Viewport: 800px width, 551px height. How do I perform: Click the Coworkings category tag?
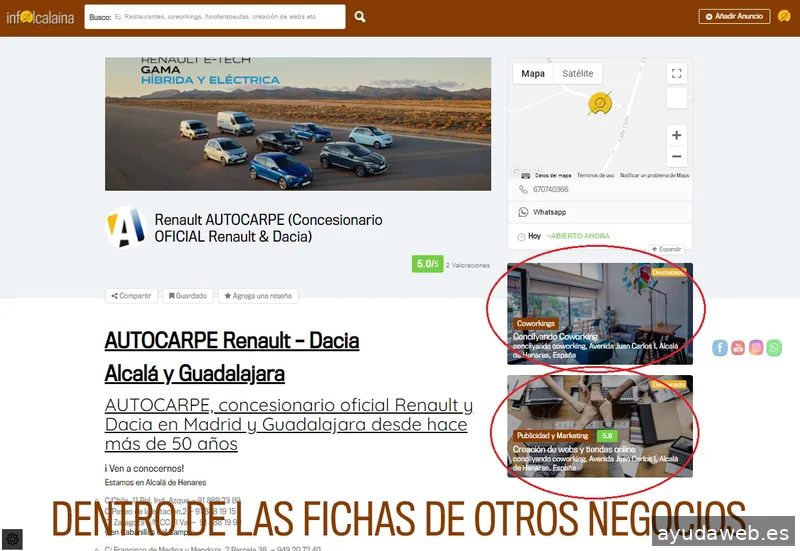[536, 323]
